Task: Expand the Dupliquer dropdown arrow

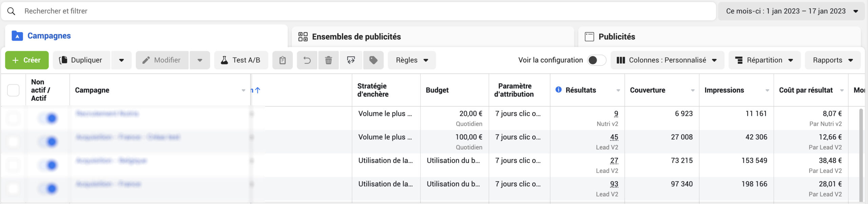Action: 121,60
